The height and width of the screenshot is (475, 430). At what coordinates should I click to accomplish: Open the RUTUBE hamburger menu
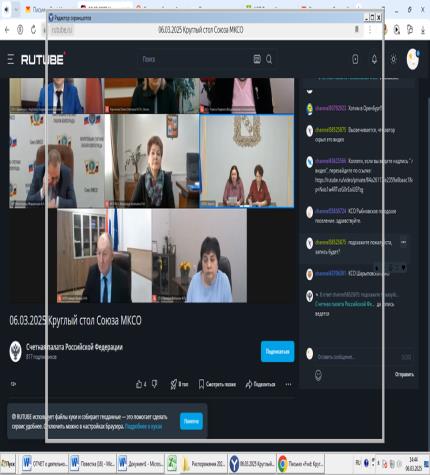tap(11, 59)
